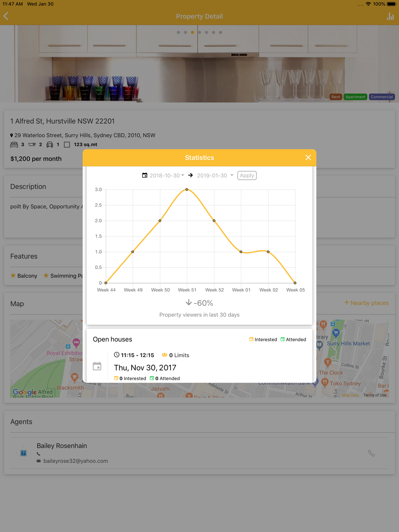Select the third photo pagination dot
Image resolution: width=399 pixels, height=532 pixels.
tap(192, 32)
